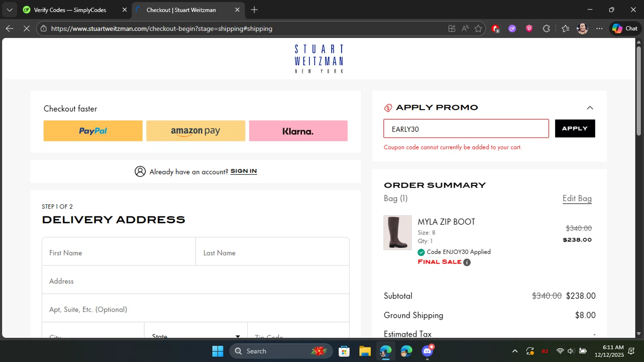Open Discord from taskbar
The height and width of the screenshot is (362, 644).
(428, 351)
